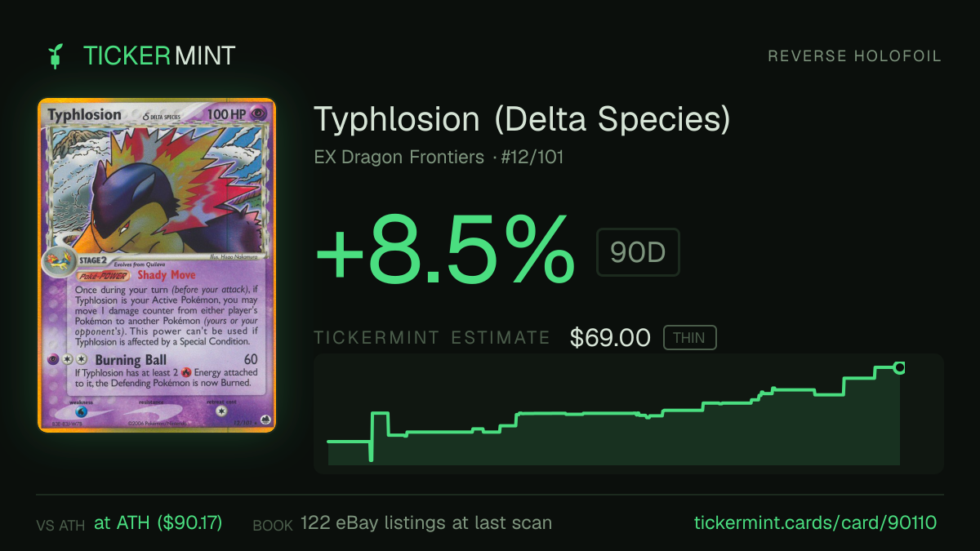Click the latest price point marker on chart
The width and height of the screenshot is (980, 551).
coord(899,367)
